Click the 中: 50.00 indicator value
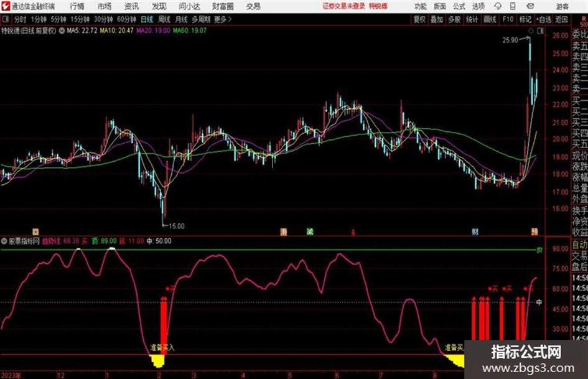This screenshot has height=379, width=588. [159, 241]
